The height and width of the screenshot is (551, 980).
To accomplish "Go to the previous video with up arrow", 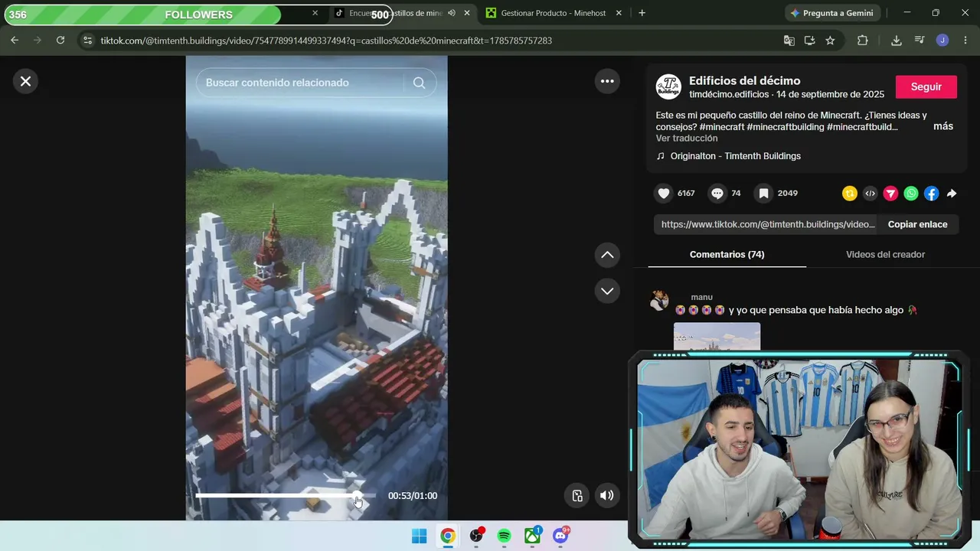I will coord(607,255).
